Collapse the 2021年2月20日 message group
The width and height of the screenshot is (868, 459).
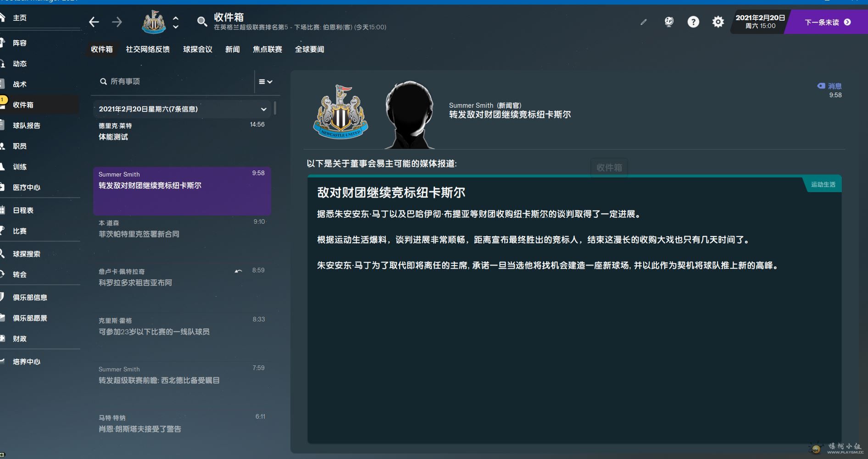point(263,109)
